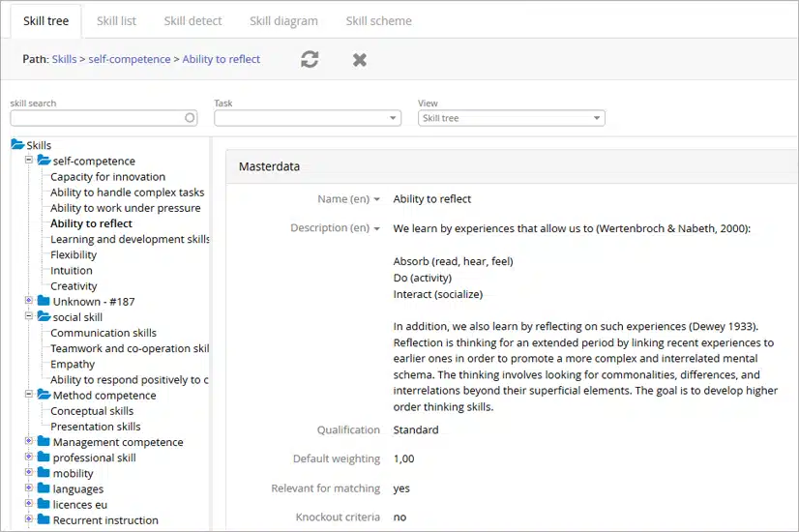The width and height of the screenshot is (799, 532).
Task: Collapse the self-competence tree node
Action: (x=29, y=161)
